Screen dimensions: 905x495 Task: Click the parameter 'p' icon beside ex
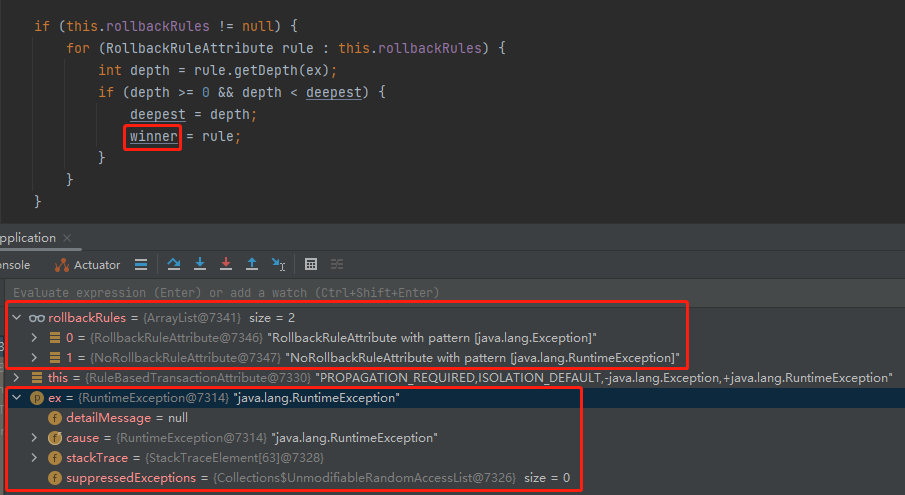37,398
